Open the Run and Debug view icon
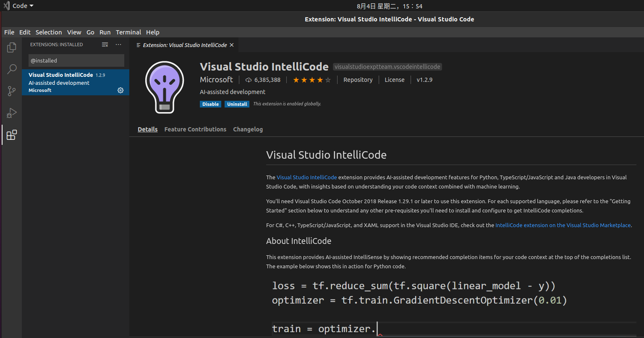 [12, 113]
